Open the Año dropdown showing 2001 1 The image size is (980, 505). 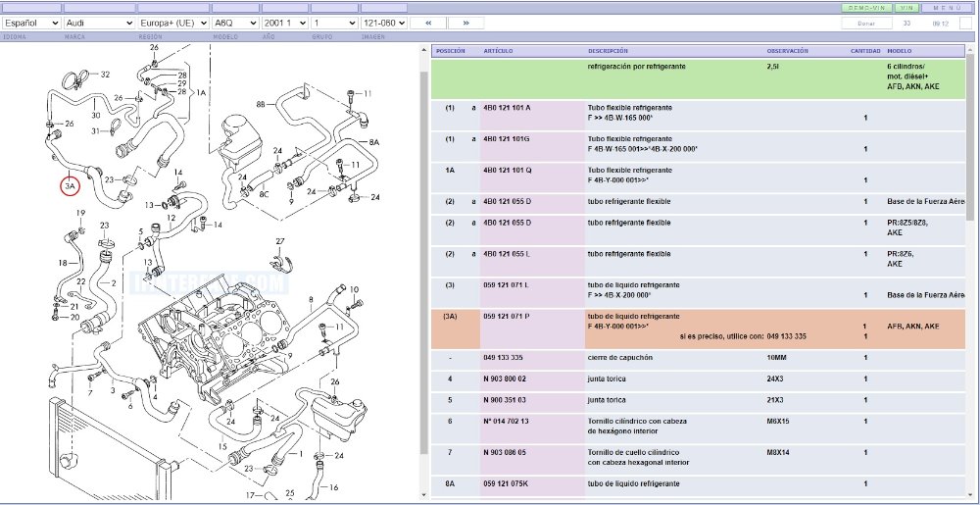point(285,23)
